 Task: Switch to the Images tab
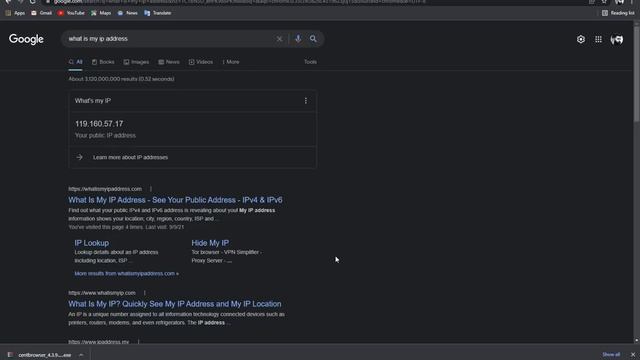point(136,62)
